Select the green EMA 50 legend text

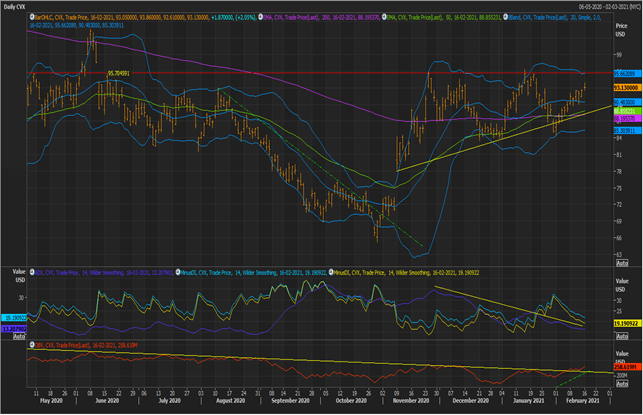click(444, 18)
